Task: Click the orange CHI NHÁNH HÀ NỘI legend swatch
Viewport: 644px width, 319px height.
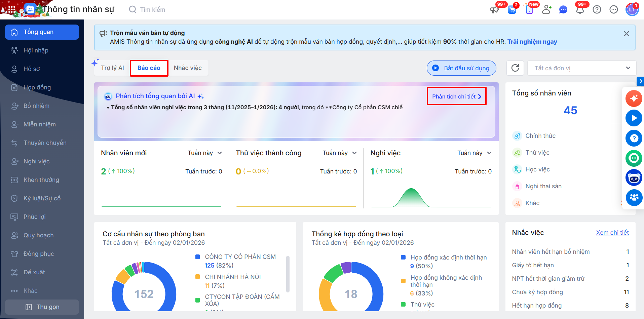Action: pyautogui.click(x=198, y=277)
